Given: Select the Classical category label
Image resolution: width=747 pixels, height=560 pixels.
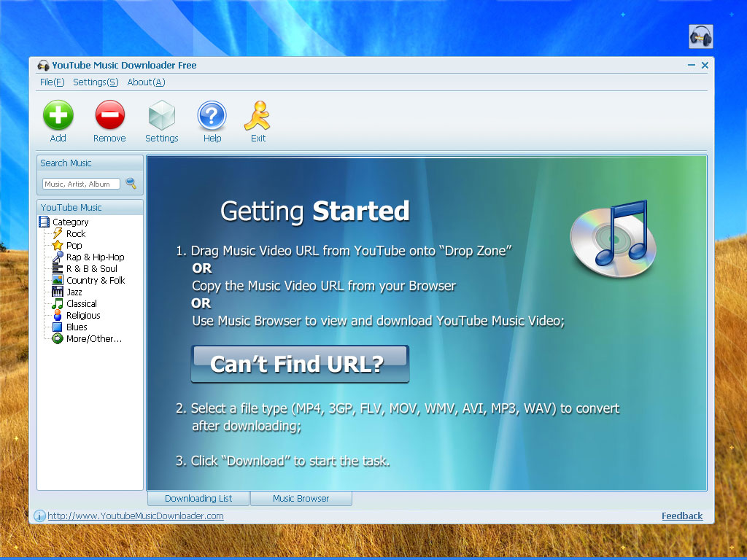Looking at the screenshot, I should [x=82, y=303].
